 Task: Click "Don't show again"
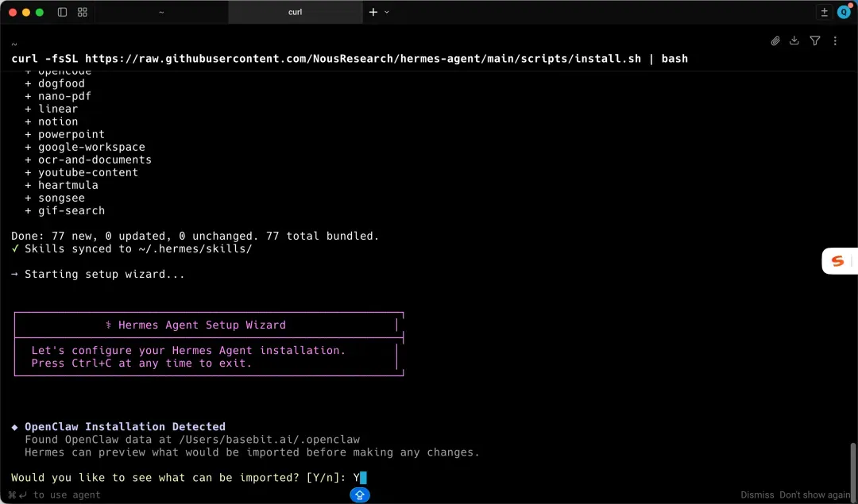[814, 494]
